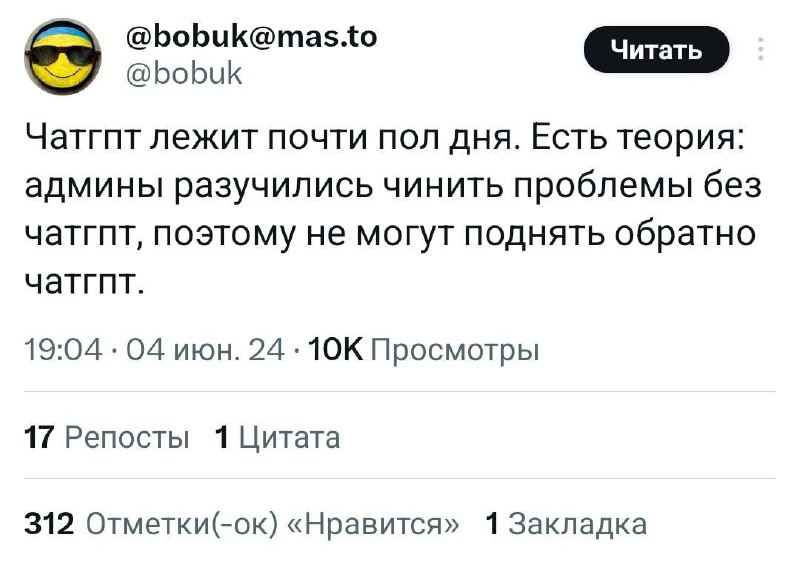
Task: Click the first line starting with Чатгпт лежит
Action: click(270, 139)
